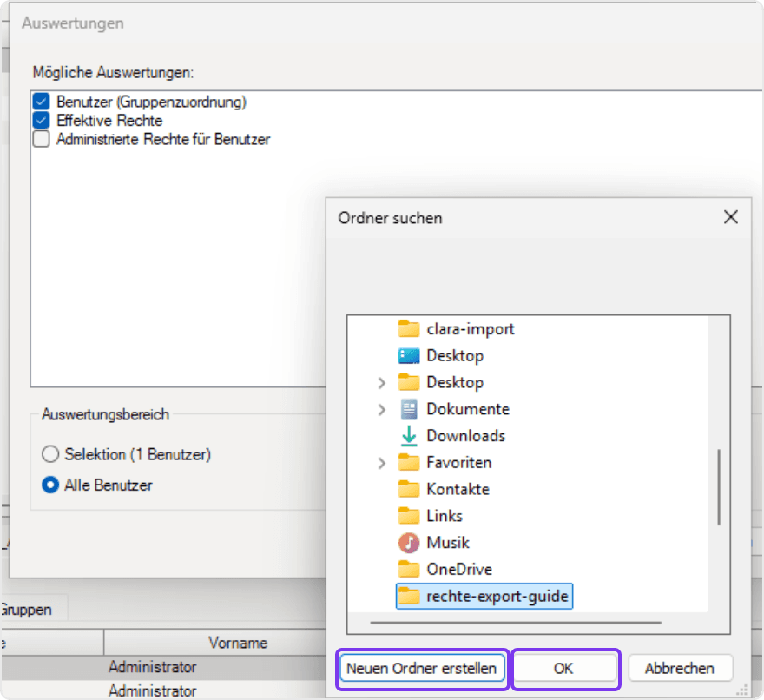Viewport: 764px width, 700px height.
Task: Click the OneDrive folder icon
Action: coord(409,569)
